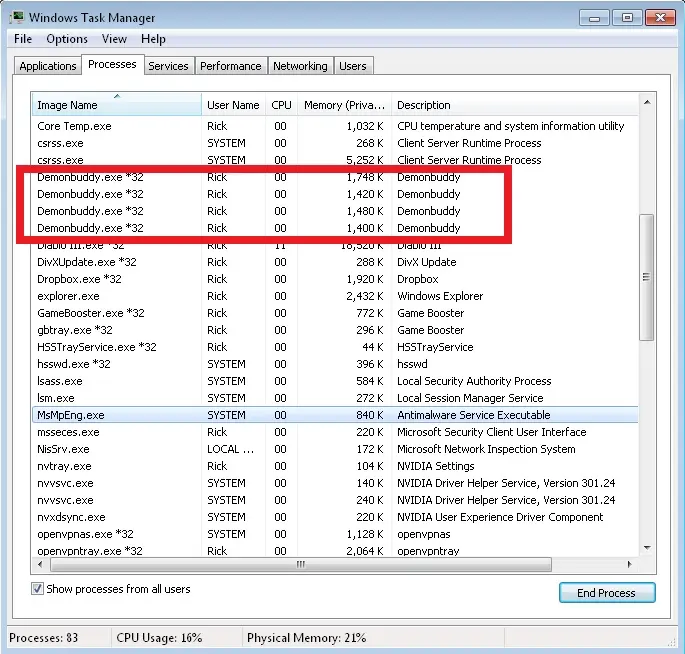Click the horizontal scrollbar thumb
This screenshot has width=685, height=654.
[x=301, y=564]
